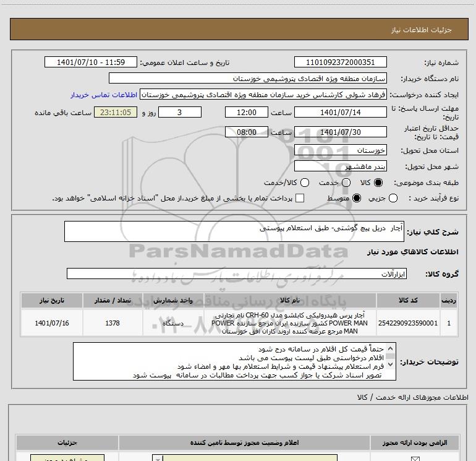Image resolution: width=476 pixels, height=461 pixels.
Task: Click the unit cell دستگاه
Action: 173,323
